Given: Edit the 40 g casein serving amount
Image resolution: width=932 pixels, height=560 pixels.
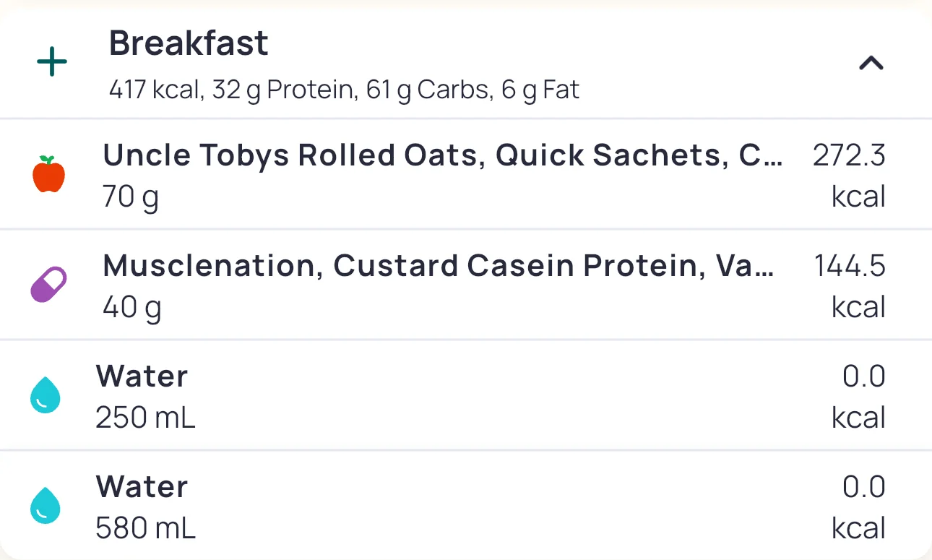Looking at the screenshot, I should [x=131, y=307].
